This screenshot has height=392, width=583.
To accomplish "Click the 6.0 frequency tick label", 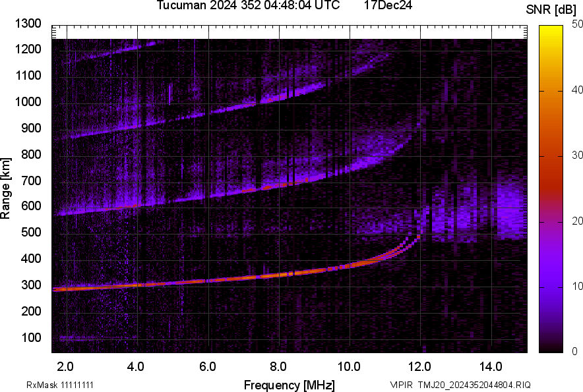I will point(208,367).
